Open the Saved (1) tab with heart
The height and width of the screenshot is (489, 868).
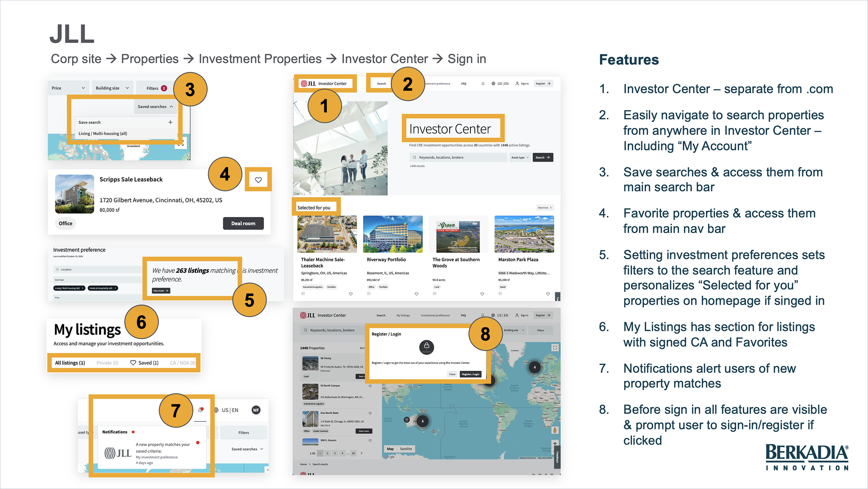[144, 363]
